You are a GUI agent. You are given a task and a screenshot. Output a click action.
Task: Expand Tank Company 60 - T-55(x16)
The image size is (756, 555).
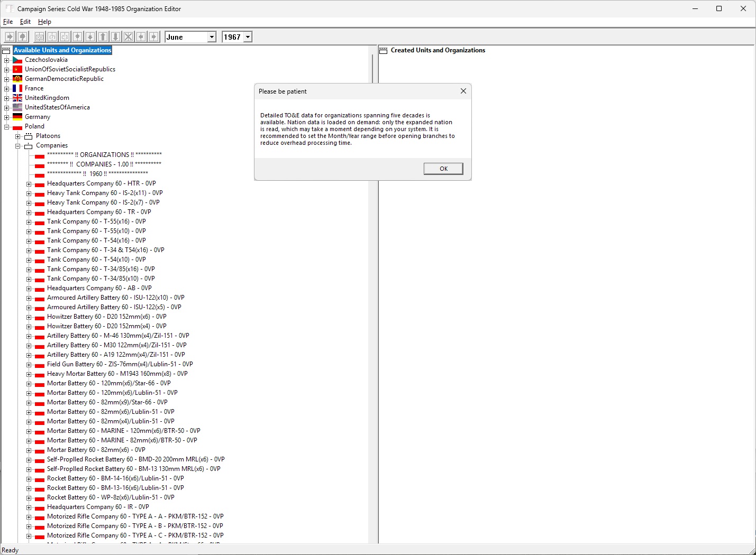[x=29, y=221]
